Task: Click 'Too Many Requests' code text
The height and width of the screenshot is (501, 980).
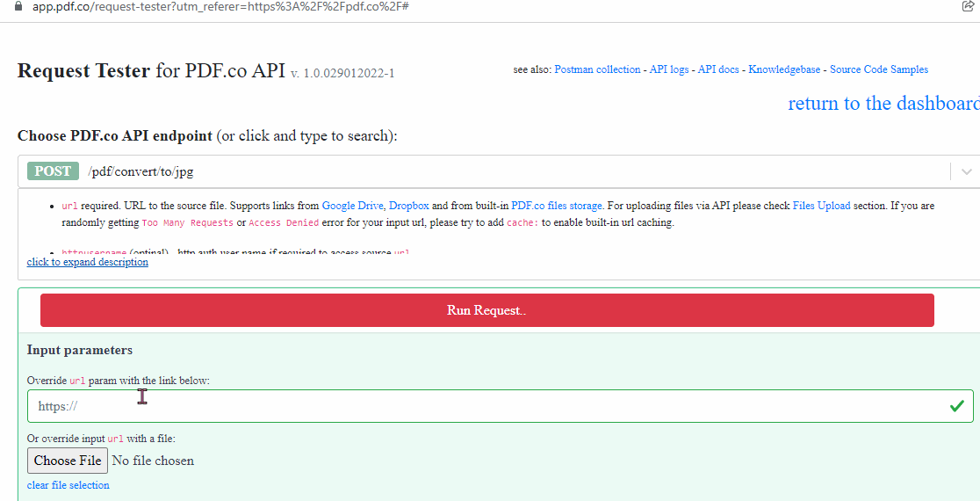Action: tap(188, 222)
